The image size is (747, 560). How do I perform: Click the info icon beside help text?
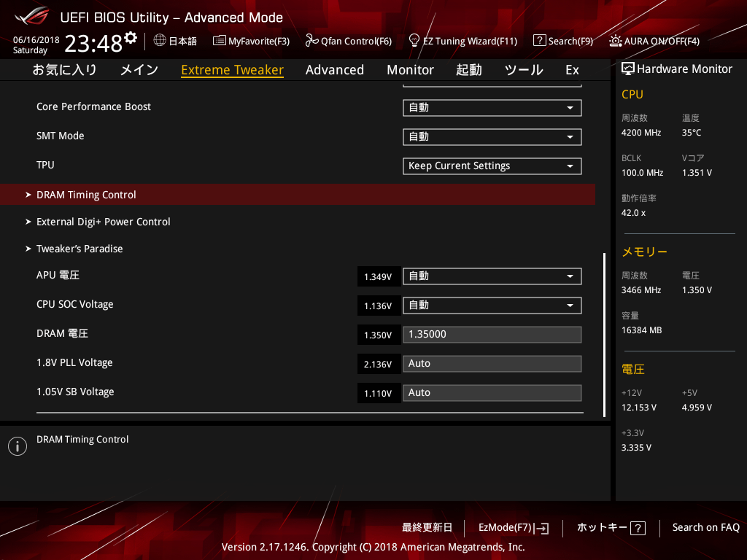pos(18,446)
